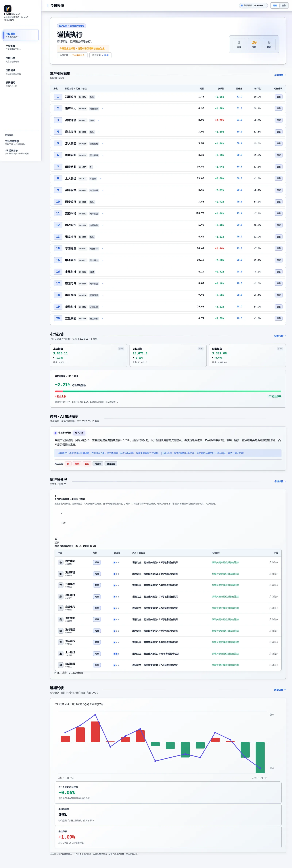This screenshot has height=868, width=292.
Task: Click the 数据日期 2026-09-11 badge
Action: (253, 5)
